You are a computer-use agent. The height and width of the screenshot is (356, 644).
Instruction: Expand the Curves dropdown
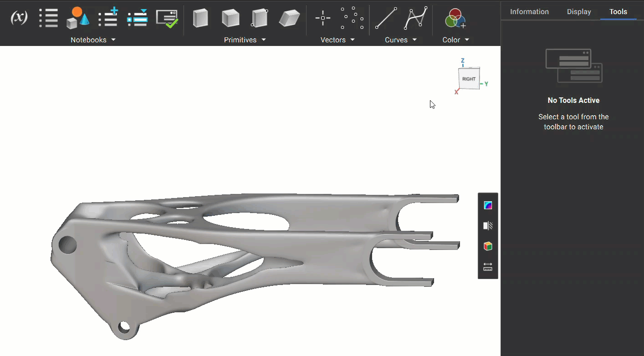(x=401, y=40)
